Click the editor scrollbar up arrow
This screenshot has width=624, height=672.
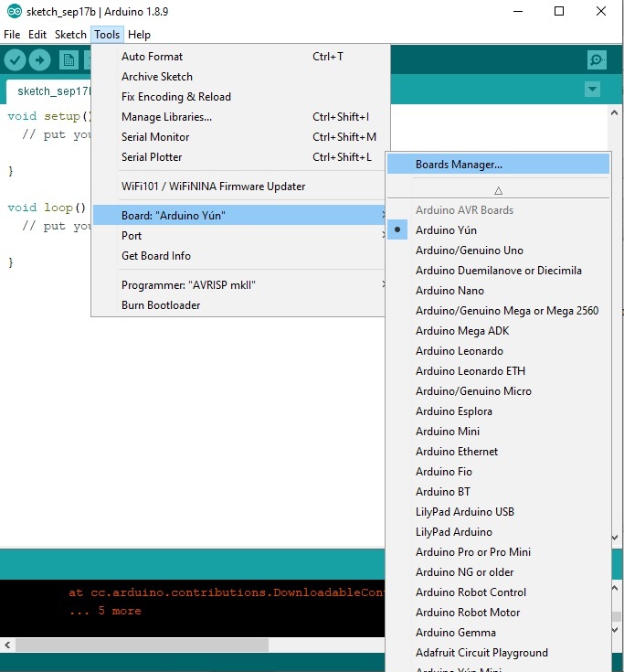pos(615,112)
